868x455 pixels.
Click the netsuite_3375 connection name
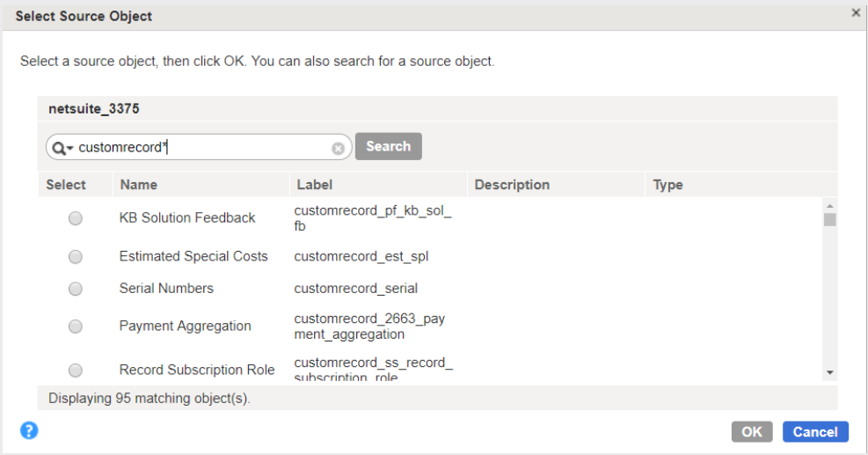click(x=93, y=108)
